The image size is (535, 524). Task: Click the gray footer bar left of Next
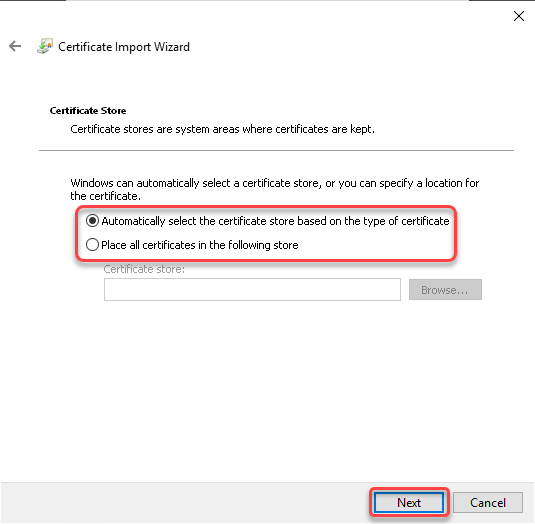pyautogui.click(x=184, y=503)
